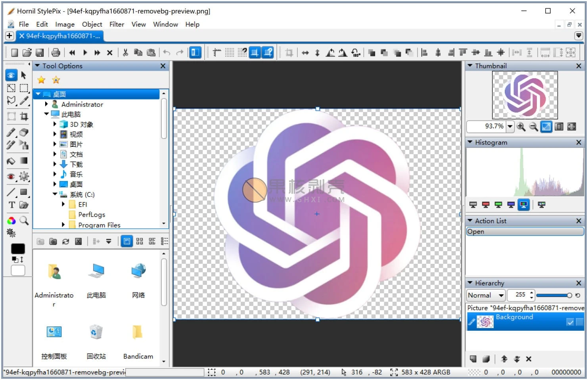Click the Cut scissors icon
The image size is (588, 380).
tap(125, 52)
